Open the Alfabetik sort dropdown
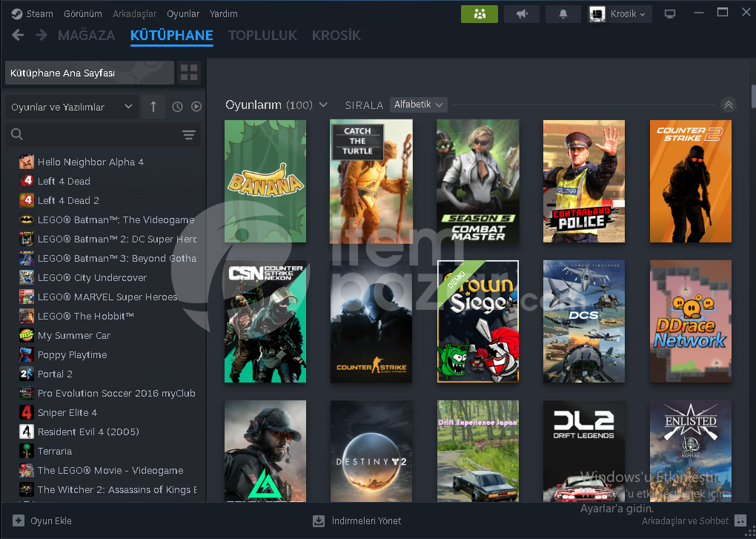The height and width of the screenshot is (539, 756). [419, 105]
